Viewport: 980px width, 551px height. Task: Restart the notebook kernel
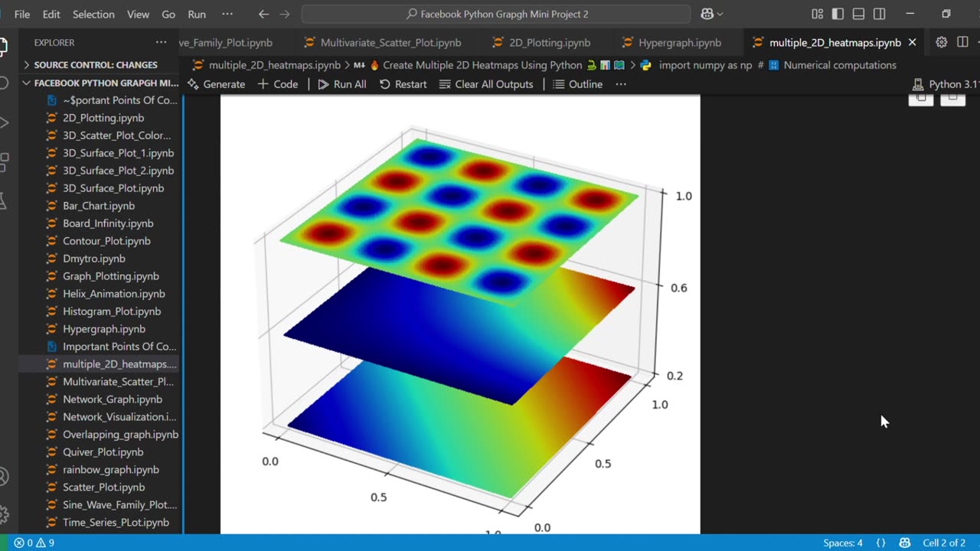[403, 84]
